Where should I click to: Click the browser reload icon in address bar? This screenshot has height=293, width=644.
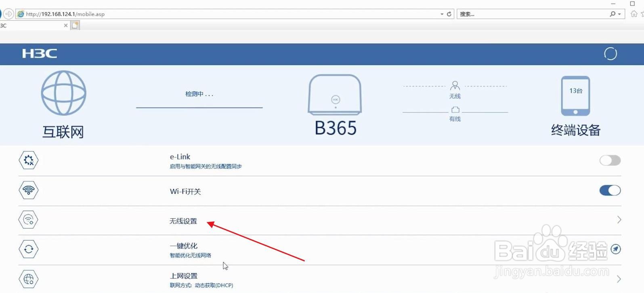pos(449,14)
